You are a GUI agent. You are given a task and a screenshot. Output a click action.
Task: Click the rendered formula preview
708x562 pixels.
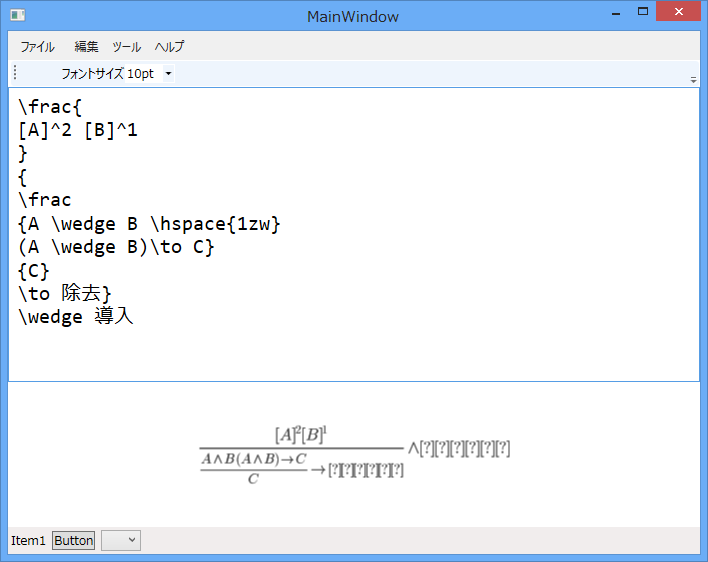pos(355,455)
